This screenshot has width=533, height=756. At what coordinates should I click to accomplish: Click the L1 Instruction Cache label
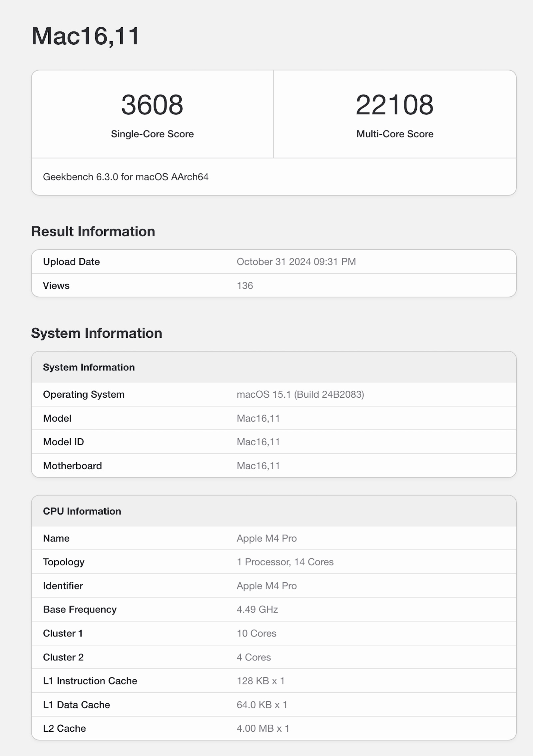coord(90,681)
